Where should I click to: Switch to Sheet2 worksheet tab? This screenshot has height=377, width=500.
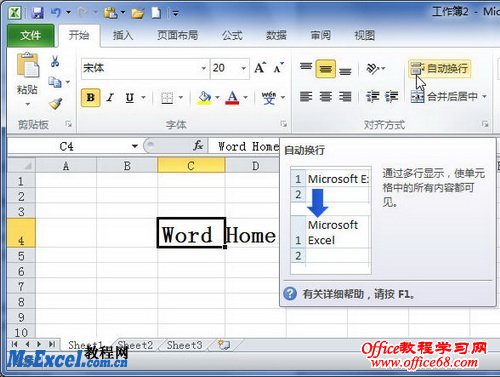pos(135,345)
